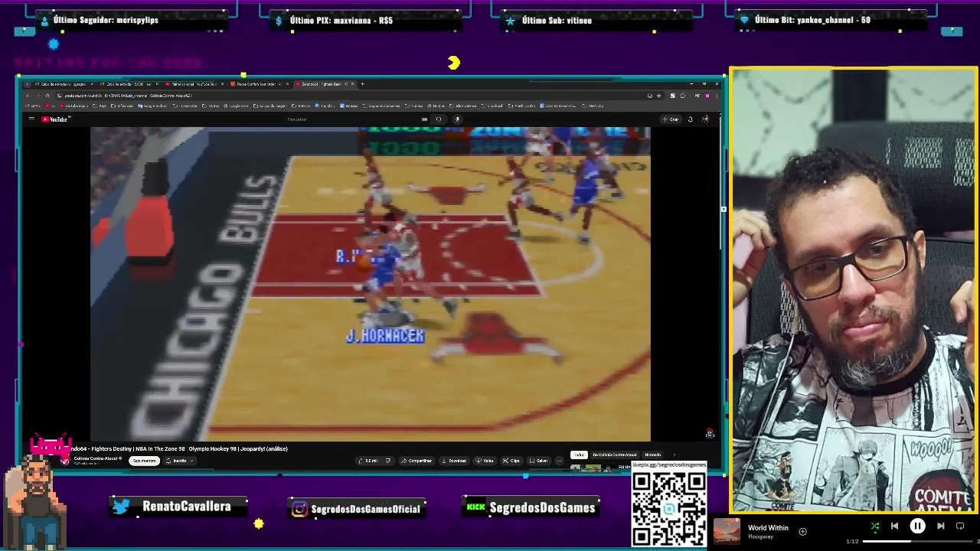Click Último Sub overlay label

(x=557, y=21)
